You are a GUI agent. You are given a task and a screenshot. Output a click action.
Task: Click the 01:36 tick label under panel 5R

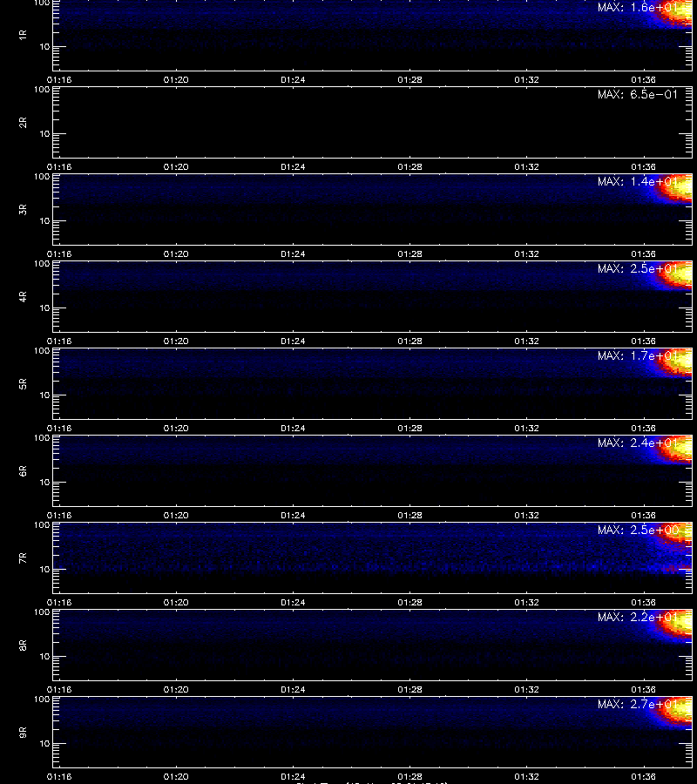click(x=644, y=428)
